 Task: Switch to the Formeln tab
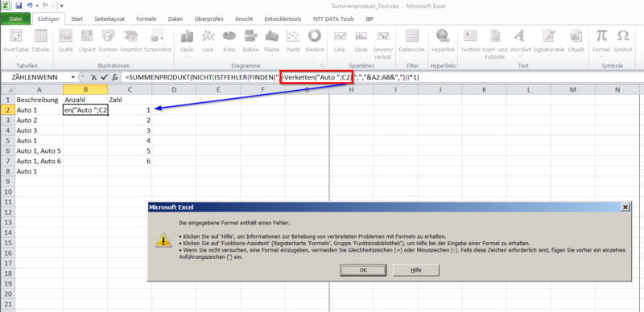(x=147, y=18)
